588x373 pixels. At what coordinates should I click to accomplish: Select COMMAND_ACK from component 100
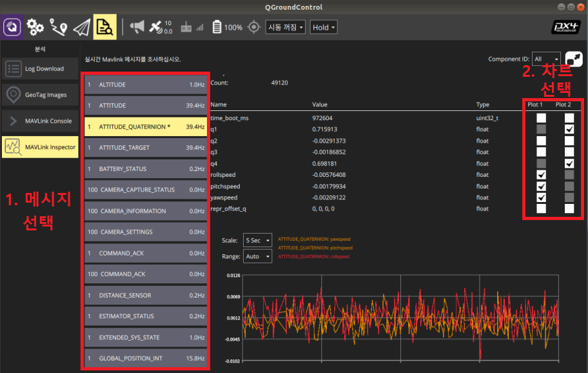[146, 274]
